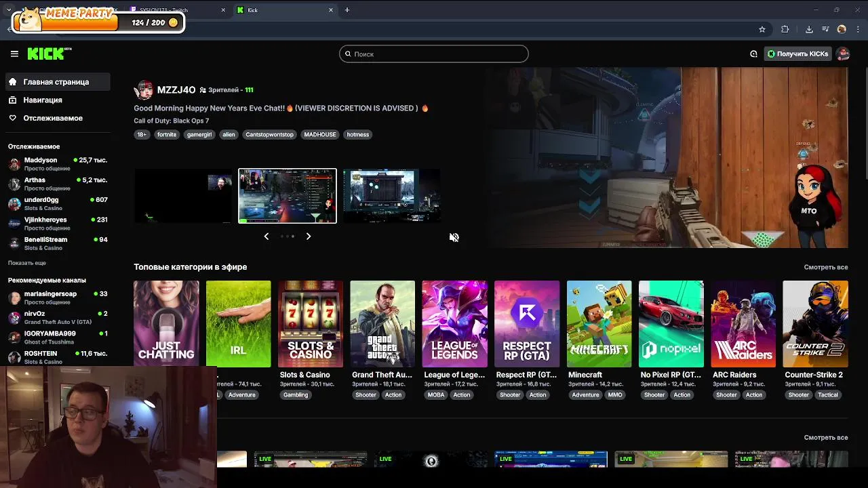Open Slots & Casino category card

click(x=311, y=323)
